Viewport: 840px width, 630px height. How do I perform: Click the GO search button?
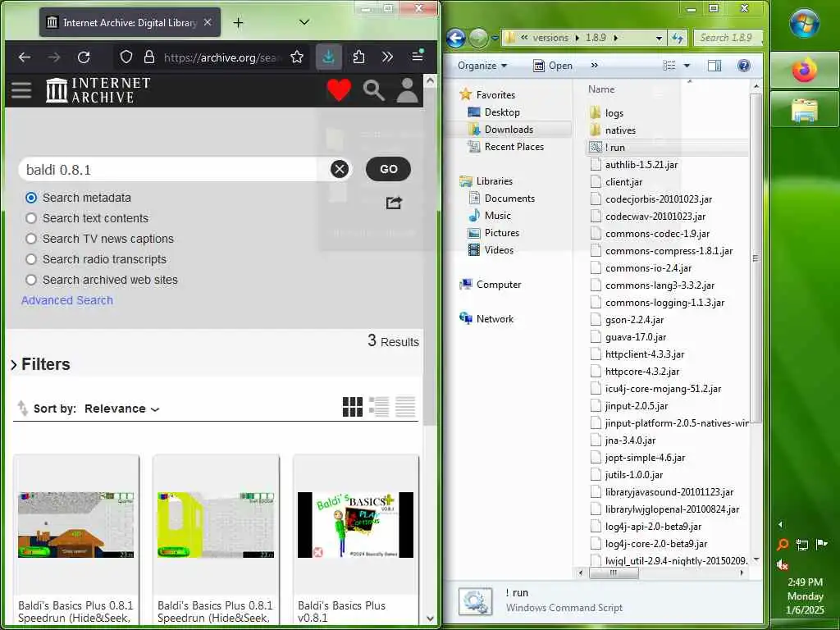pos(388,169)
